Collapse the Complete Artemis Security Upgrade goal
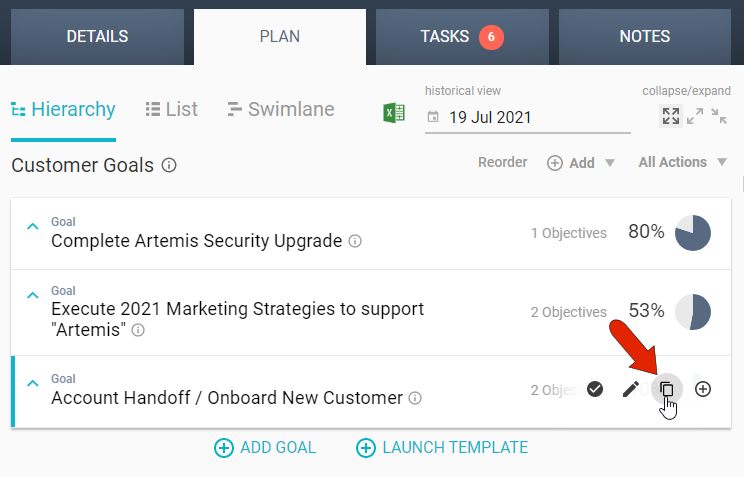Viewport: 744px width, 477px height. pyautogui.click(x=33, y=227)
